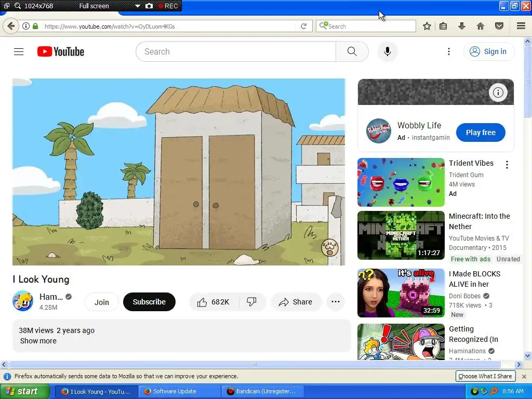Start voice search with microphone icon
This screenshot has height=399, width=532.
pyautogui.click(x=387, y=51)
